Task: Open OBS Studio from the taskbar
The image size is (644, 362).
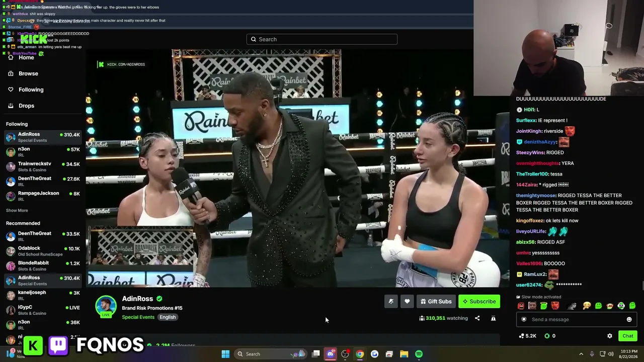Action: [345, 354]
